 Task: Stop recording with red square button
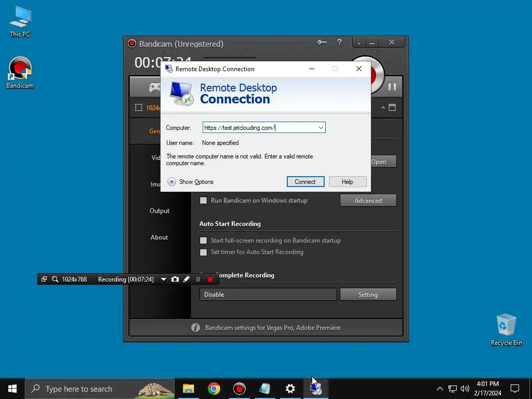[210, 279]
